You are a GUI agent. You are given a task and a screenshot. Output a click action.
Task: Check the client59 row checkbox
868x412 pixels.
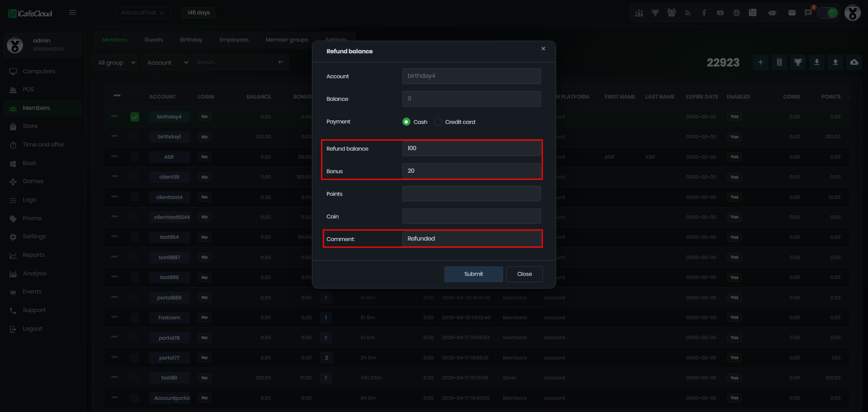pyautogui.click(x=135, y=177)
